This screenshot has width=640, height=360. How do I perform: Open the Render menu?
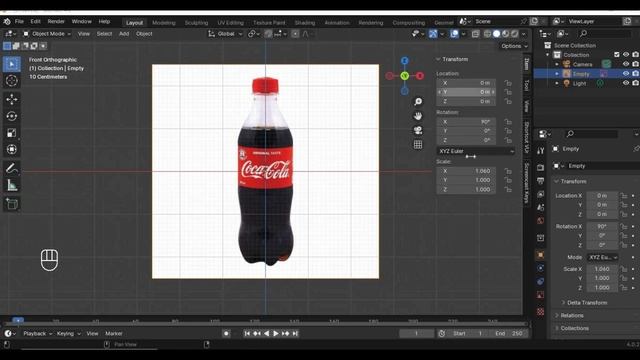pos(56,21)
